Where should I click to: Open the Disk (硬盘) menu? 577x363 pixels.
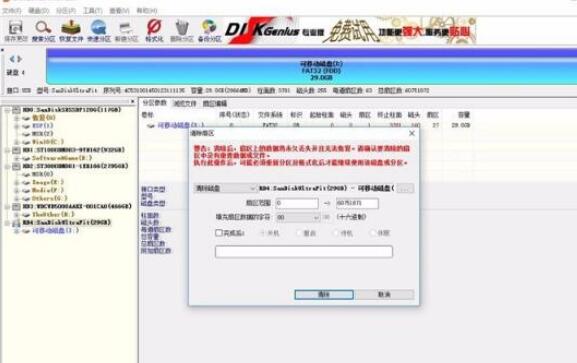coord(38,11)
